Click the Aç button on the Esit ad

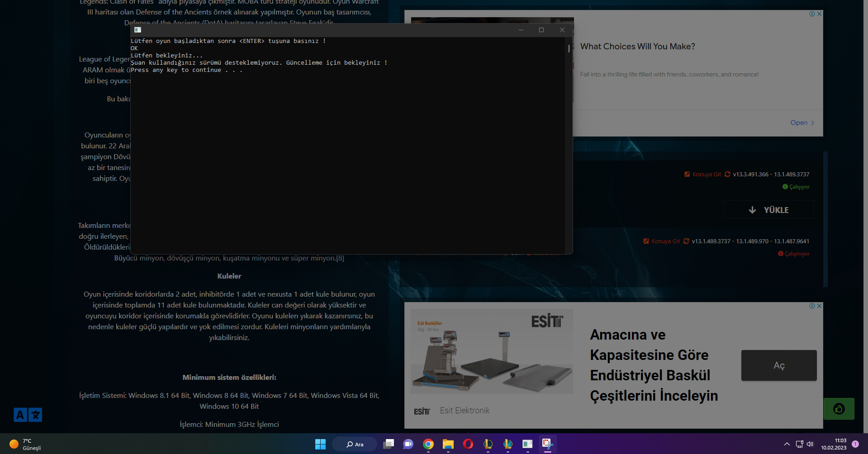[779, 365]
